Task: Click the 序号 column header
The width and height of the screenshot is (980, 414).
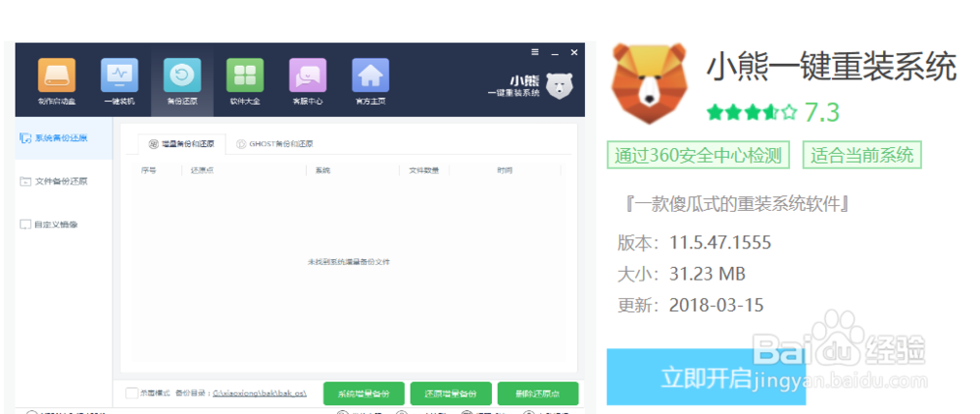Action: [x=148, y=170]
